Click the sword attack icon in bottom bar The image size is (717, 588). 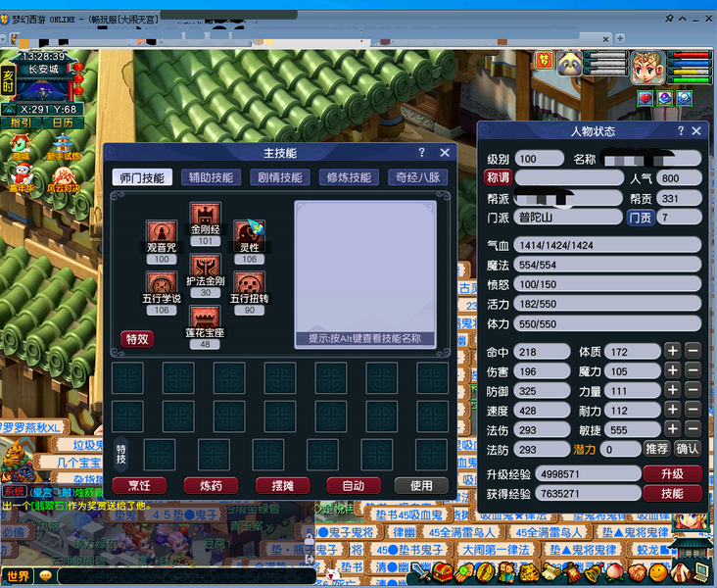[x=421, y=572]
